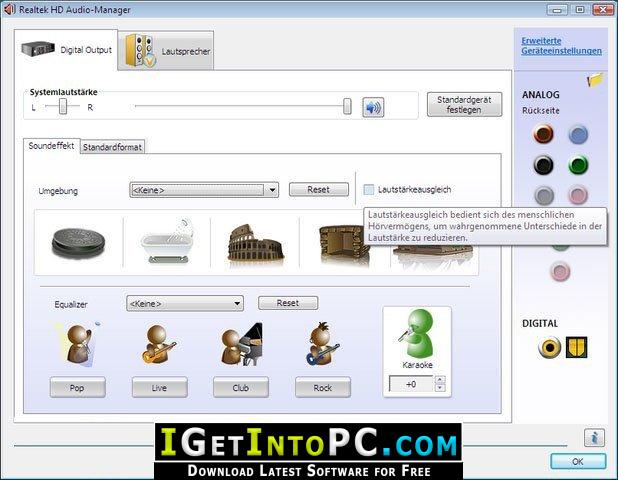Click the green Karaoke singer icon
The image size is (618, 480).
tap(417, 333)
